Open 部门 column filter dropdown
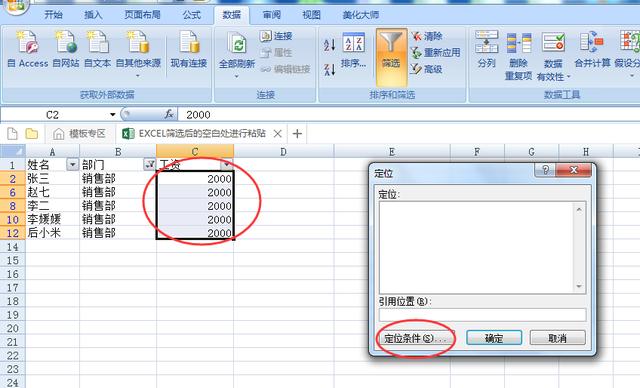The image size is (640, 388). 149,165
